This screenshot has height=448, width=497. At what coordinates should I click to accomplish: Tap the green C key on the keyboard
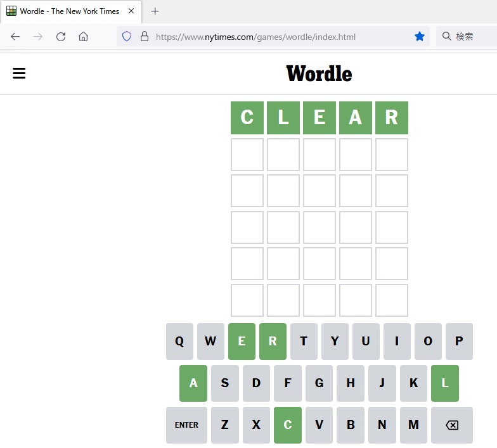coord(288,425)
